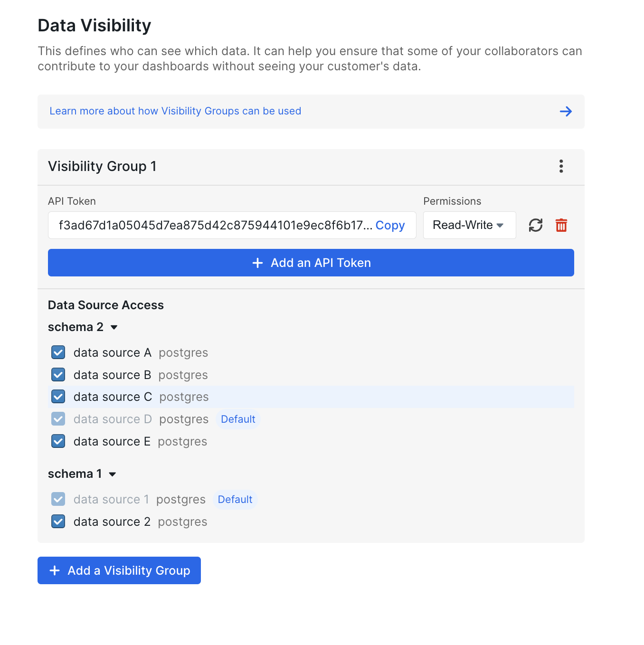Click the red trash can to remove the token row

coord(561,225)
